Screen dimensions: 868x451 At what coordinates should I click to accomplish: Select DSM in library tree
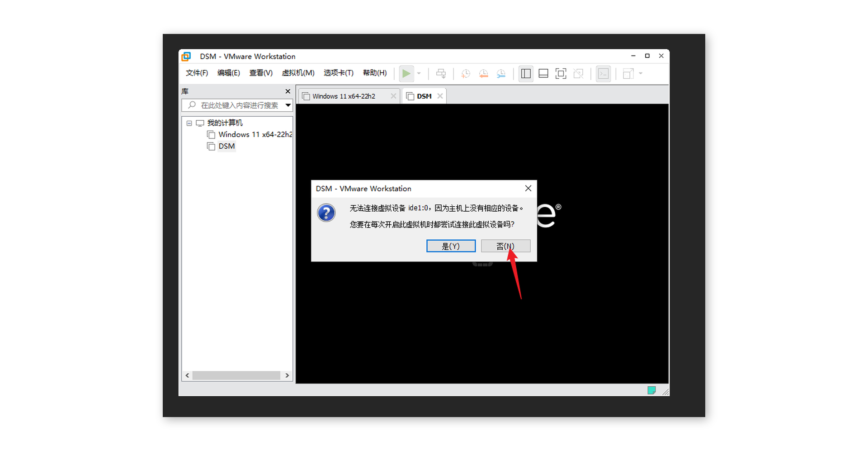click(226, 146)
